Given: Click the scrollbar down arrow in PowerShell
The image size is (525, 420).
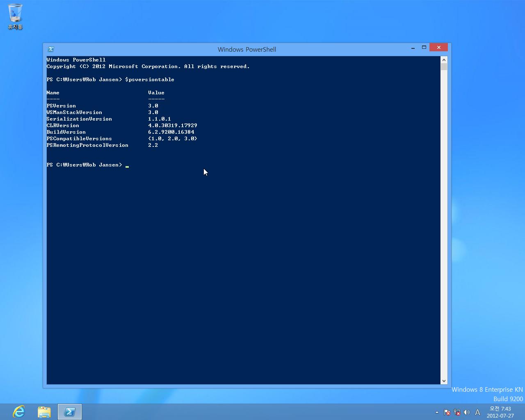Looking at the screenshot, I should (444, 381).
